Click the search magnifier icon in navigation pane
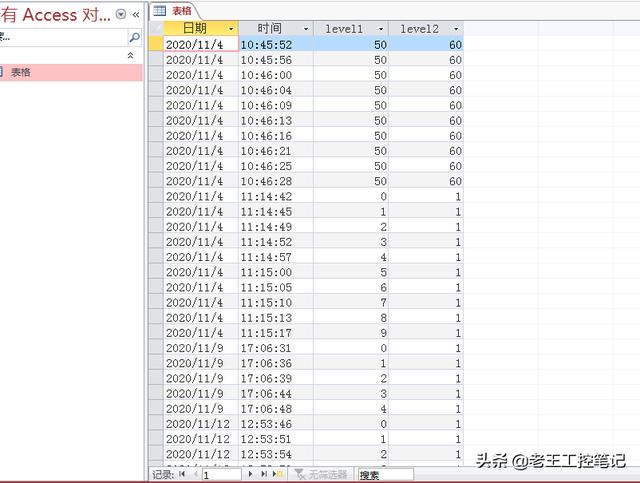Image resolution: width=640 pixels, height=483 pixels. pos(134,38)
